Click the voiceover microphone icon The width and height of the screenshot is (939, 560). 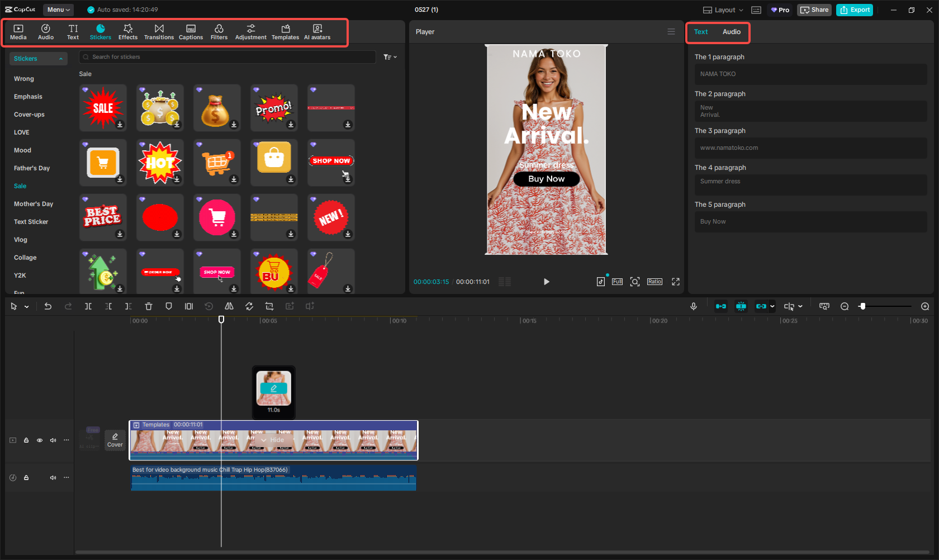693,306
